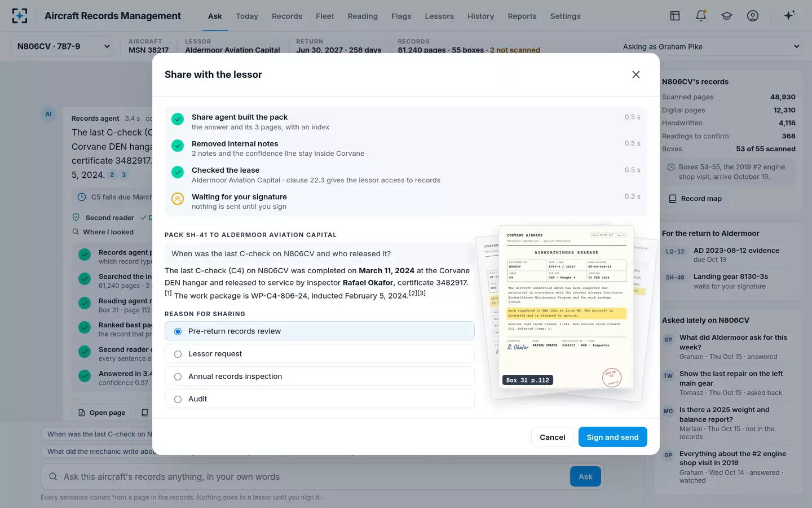Screen dimensions: 812x508
Task: Click the orange Waiting for your signature icon
Action: click(178, 199)
